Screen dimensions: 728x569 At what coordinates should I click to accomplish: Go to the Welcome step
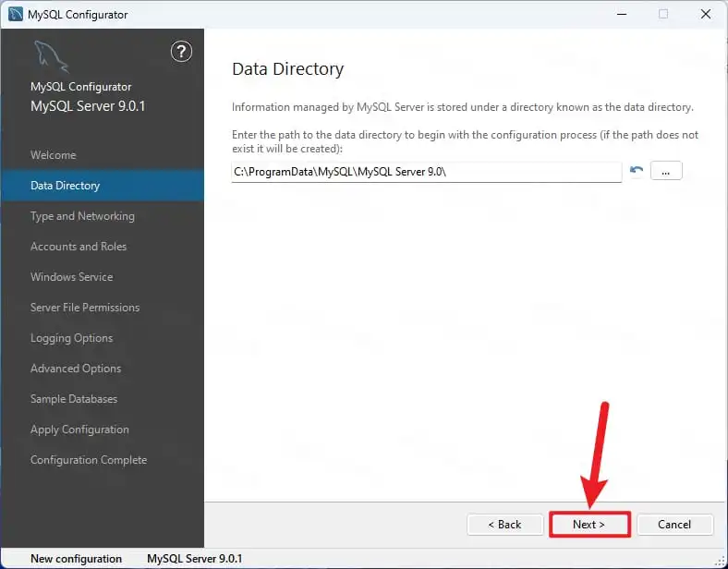[54, 155]
